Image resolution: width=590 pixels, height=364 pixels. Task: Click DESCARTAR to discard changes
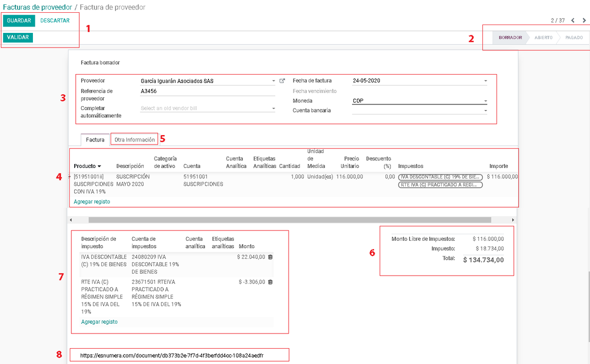pos(55,21)
